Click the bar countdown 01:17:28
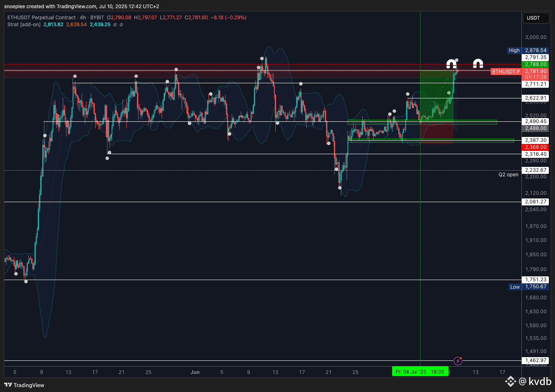The image size is (555, 392). [x=536, y=77]
